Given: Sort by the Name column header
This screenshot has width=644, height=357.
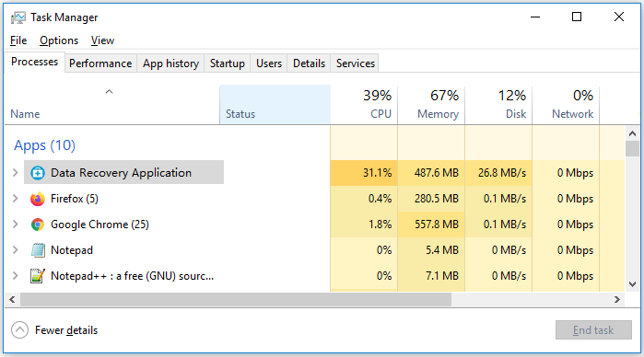Looking at the screenshot, I should pyautogui.click(x=112, y=105).
